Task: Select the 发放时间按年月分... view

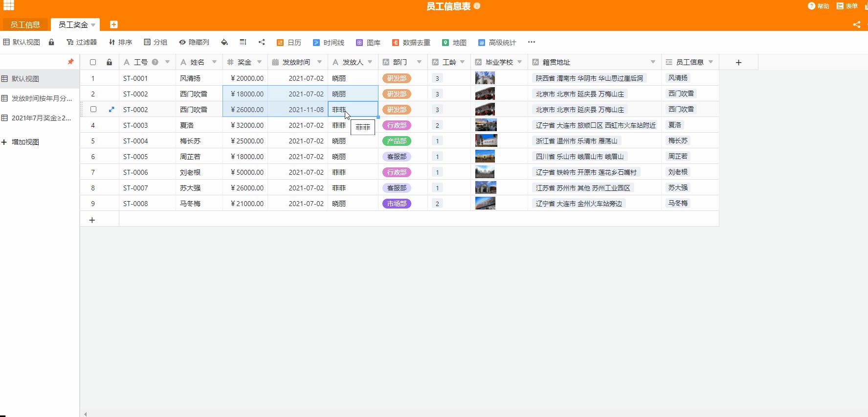Action: click(40, 98)
